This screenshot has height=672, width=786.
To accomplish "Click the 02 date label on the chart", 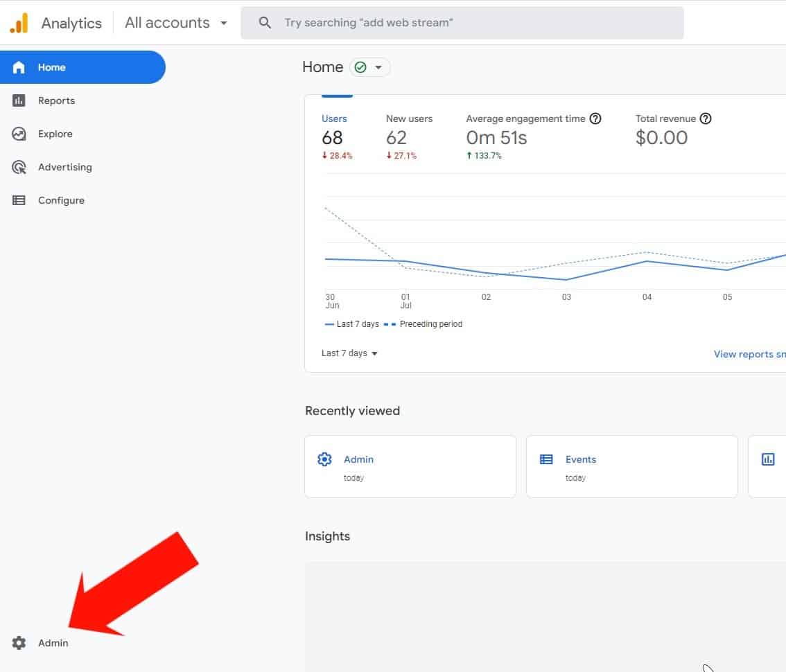I will [487, 297].
